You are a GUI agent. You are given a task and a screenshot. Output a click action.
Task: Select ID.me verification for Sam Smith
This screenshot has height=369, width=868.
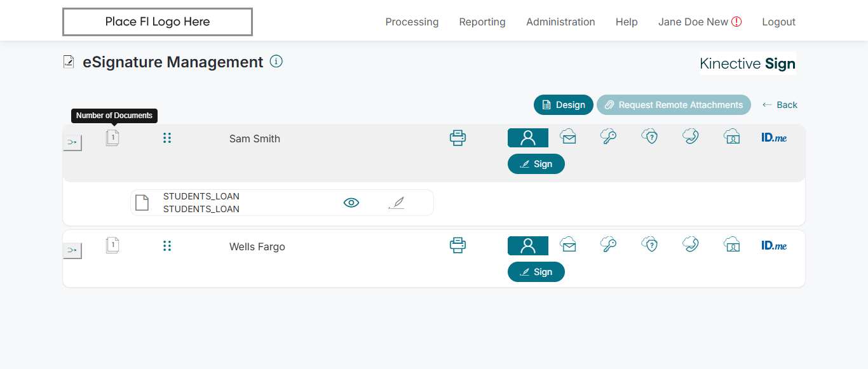pos(774,137)
